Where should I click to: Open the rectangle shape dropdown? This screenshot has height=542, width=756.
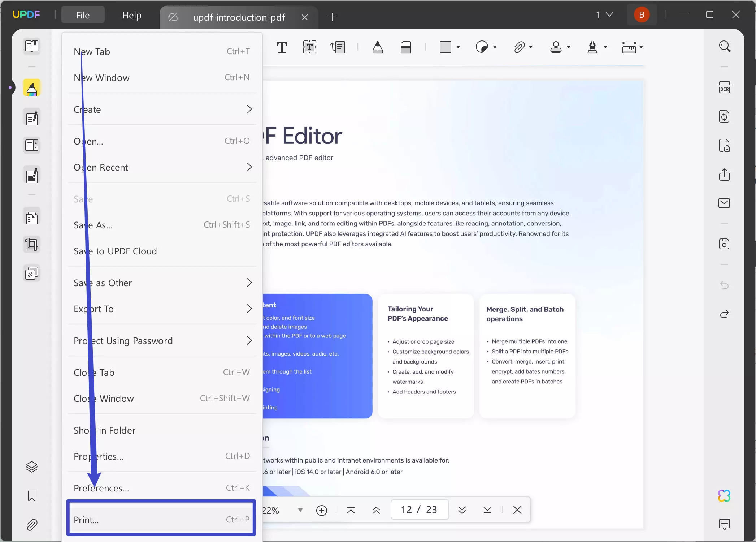(458, 47)
